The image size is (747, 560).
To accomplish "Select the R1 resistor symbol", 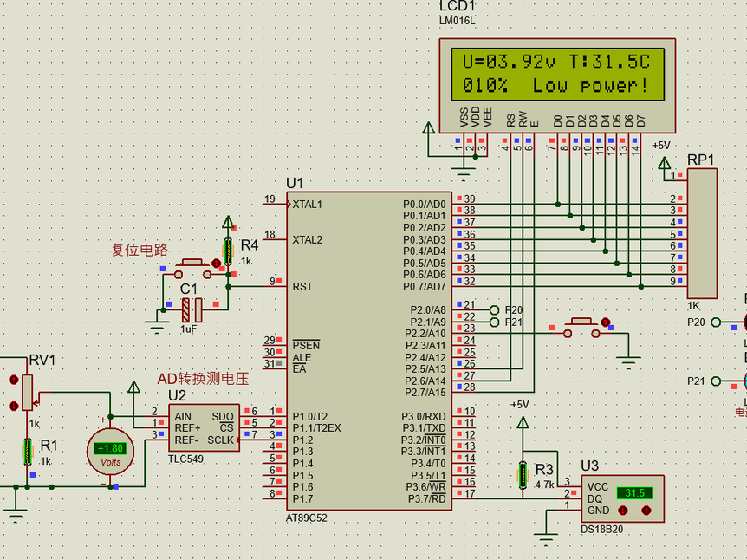I will click(28, 452).
